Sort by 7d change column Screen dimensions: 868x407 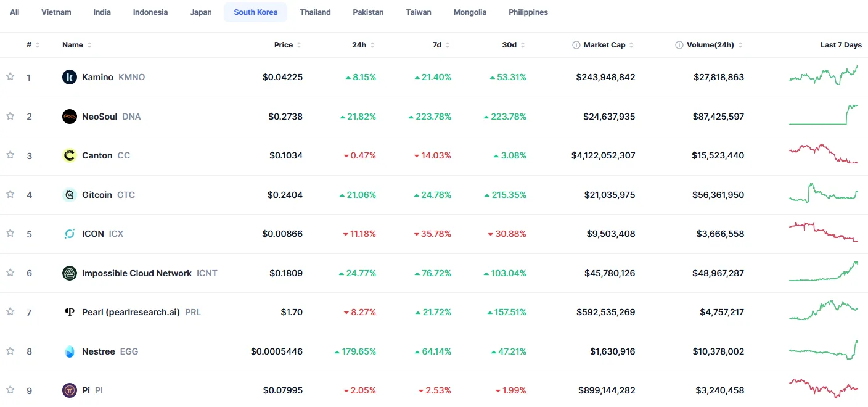click(x=441, y=45)
